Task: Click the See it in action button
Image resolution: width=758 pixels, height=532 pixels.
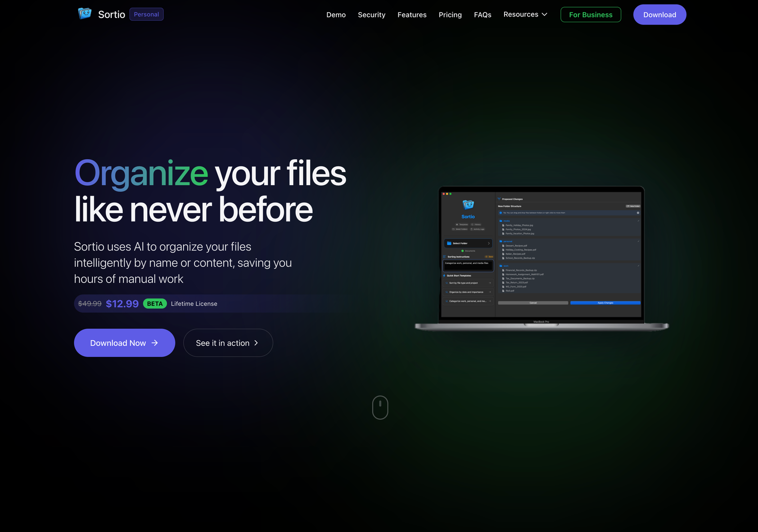Action: pyautogui.click(x=228, y=343)
